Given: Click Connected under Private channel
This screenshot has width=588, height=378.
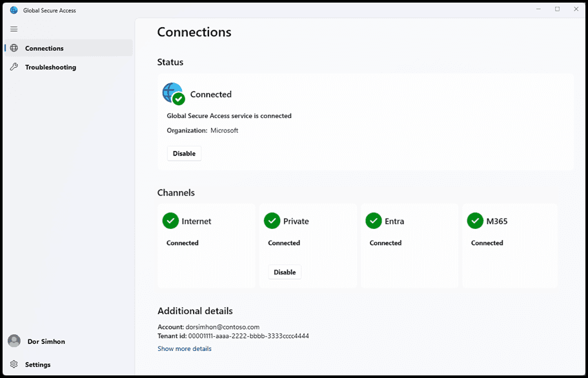Looking at the screenshot, I should pyautogui.click(x=284, y=243).
